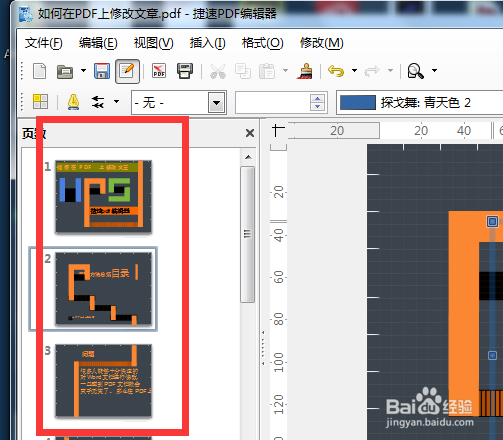This screenshot has width=503, height=440.
Task: Click the Cut scissors icon
Action: pos(218,71)
